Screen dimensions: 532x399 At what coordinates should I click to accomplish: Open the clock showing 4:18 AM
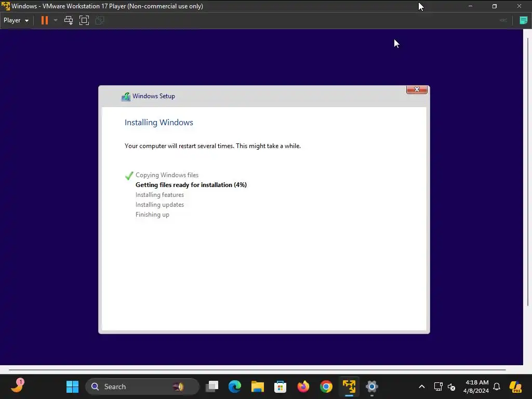tap(476, 387)
